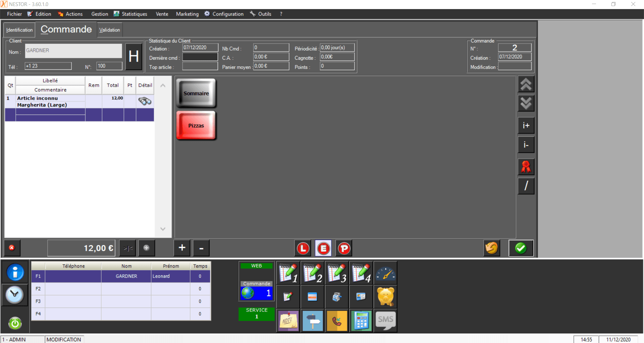Open the Edition menu
Image resolution: width=644 pixels, height=343 pixels.
[x=40, y=14]
